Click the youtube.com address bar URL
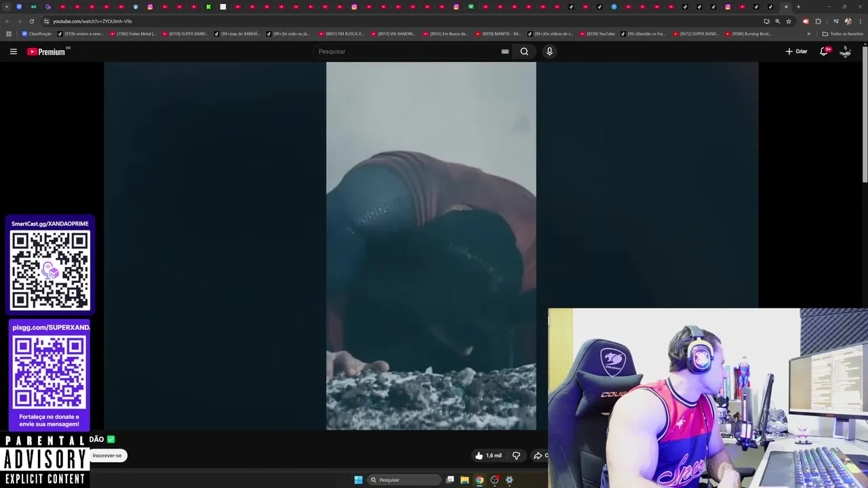Image resolution: width=868 pixels, height=488 pixels. click(x=92, y=21)
